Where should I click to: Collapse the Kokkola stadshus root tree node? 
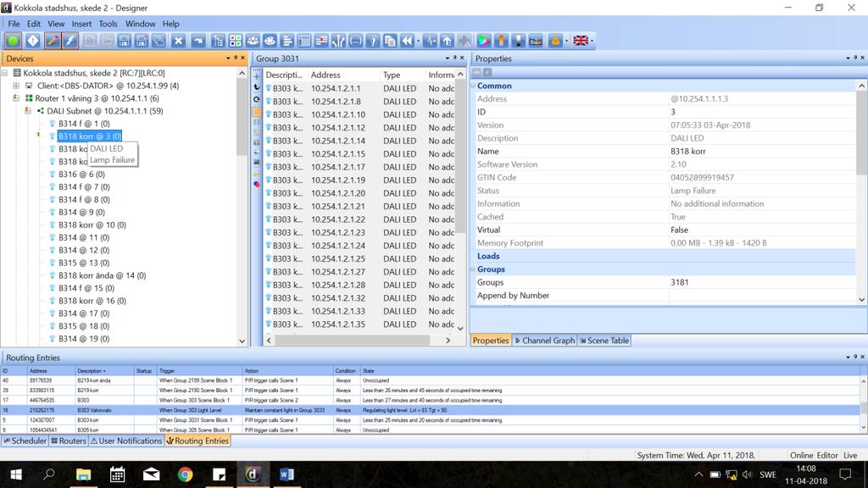(x=4, y=73)
